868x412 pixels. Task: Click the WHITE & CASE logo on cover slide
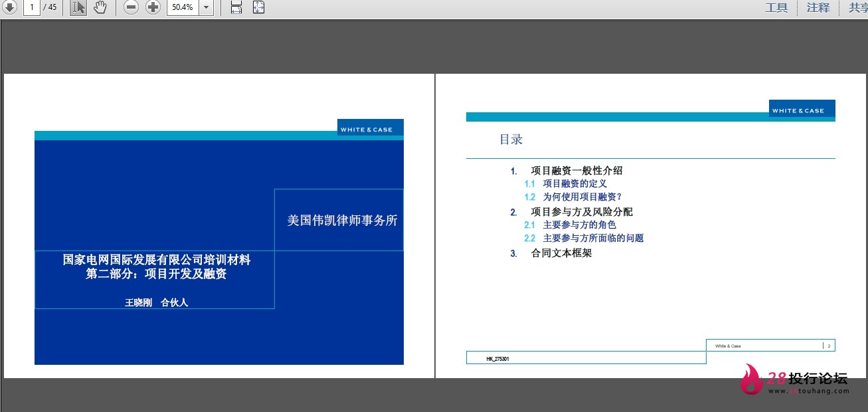coord(370,129)
